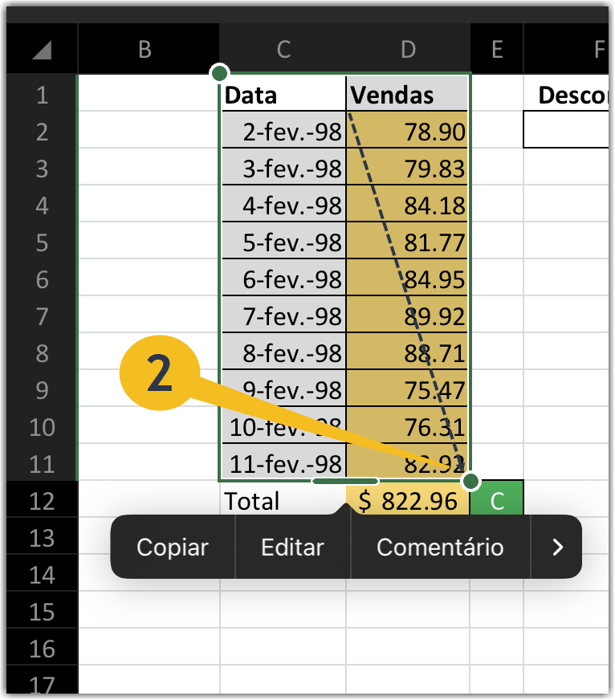Select sales value 78.90

[407, 130]
